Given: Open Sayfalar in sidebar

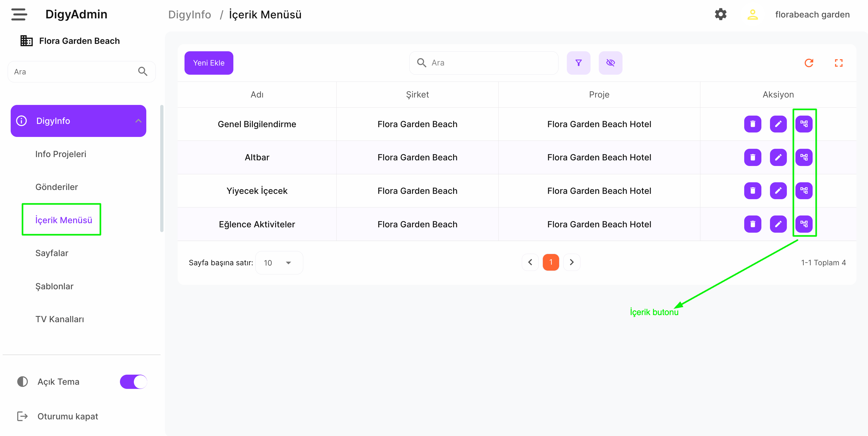Looking at the screenshot, I should click(x=52, y=253).
